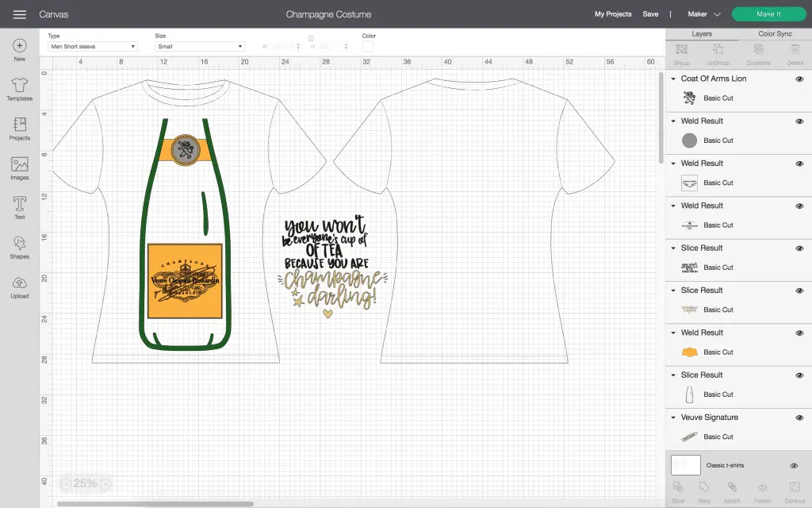Collapse the Veuve Signature layer group

[x=673, y=418]
